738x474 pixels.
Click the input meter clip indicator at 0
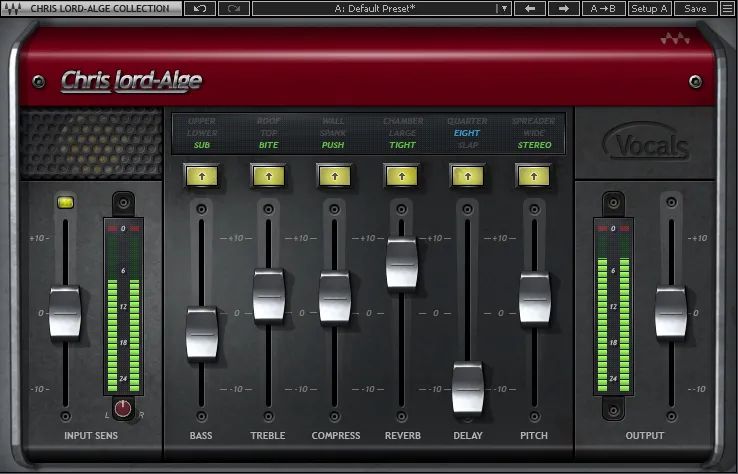coord(123,229)
